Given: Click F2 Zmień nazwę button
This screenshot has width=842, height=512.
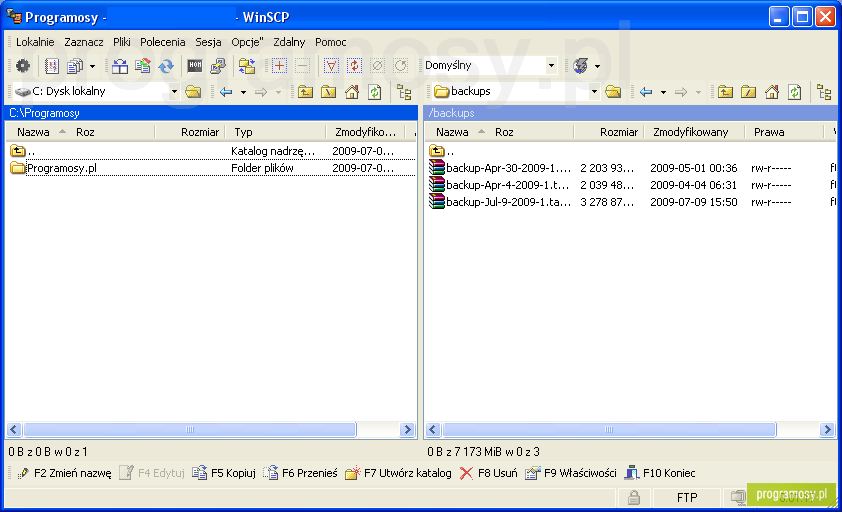Looking at the screenshot, I should pyautogui.click(x=64, y=473).
